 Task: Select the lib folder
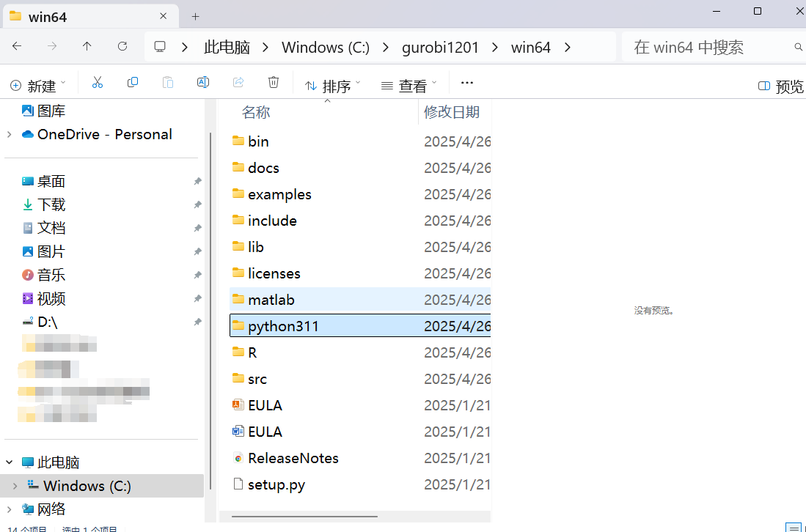pos(360,247)
